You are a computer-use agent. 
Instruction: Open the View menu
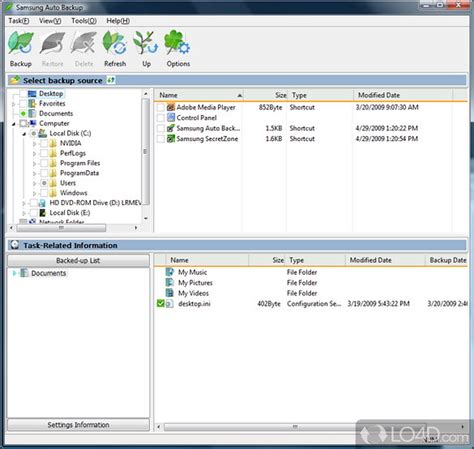tap(50, 21)
